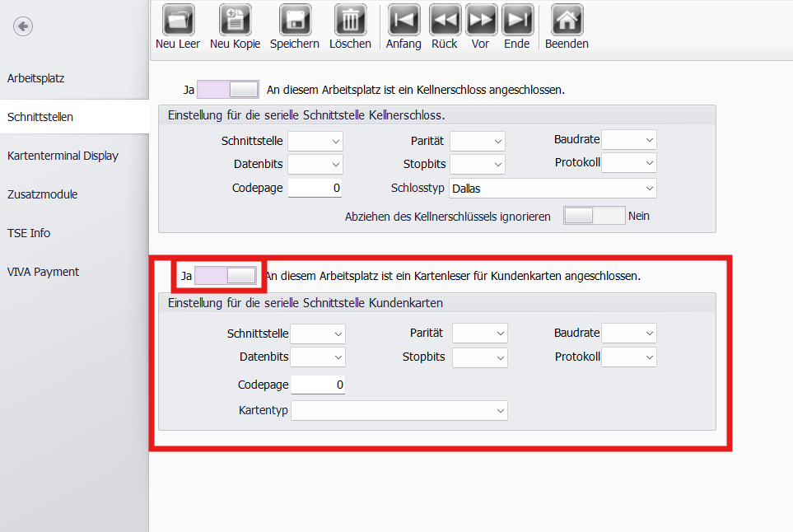Toggle the Kundenkarten card reader switch

point(226,275)
